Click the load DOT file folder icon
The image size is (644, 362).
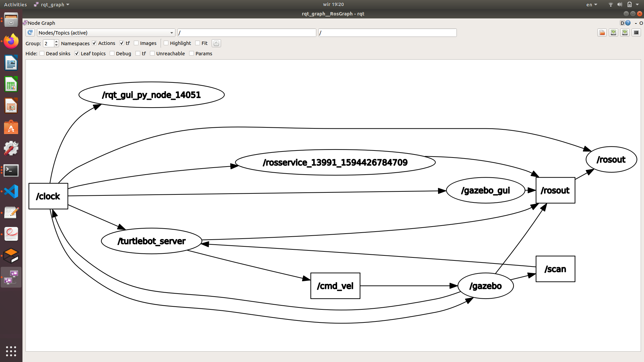pyautogui.click(x=602, y=33)
